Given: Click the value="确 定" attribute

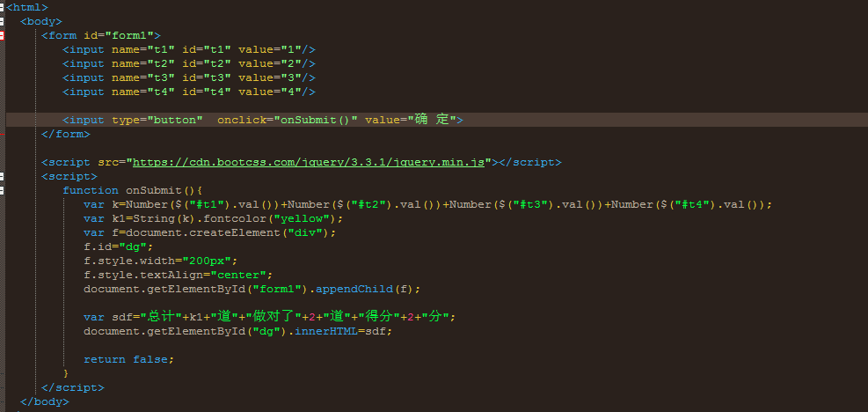Looking at the screenshot, I should [x=410, y=120].
